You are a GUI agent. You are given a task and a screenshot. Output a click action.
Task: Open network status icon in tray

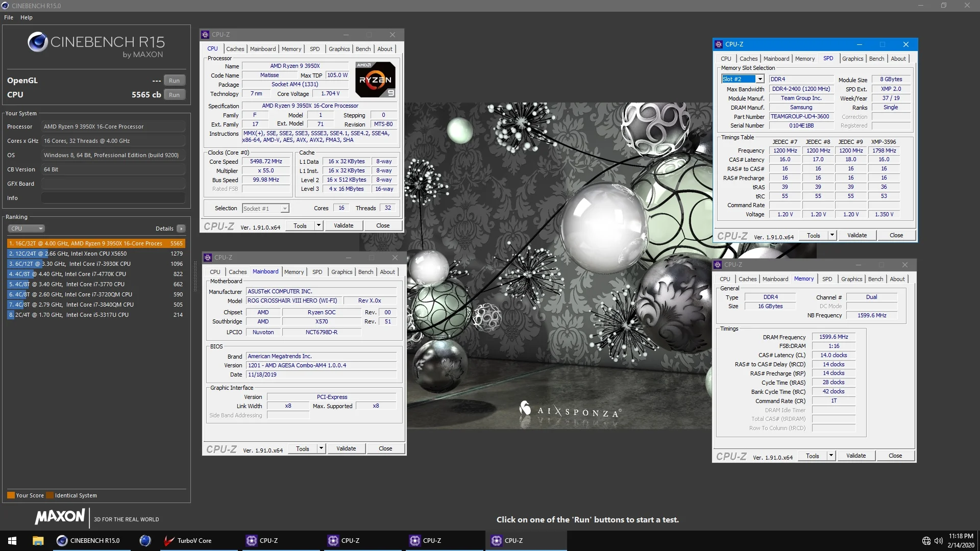tap(926, 541)
